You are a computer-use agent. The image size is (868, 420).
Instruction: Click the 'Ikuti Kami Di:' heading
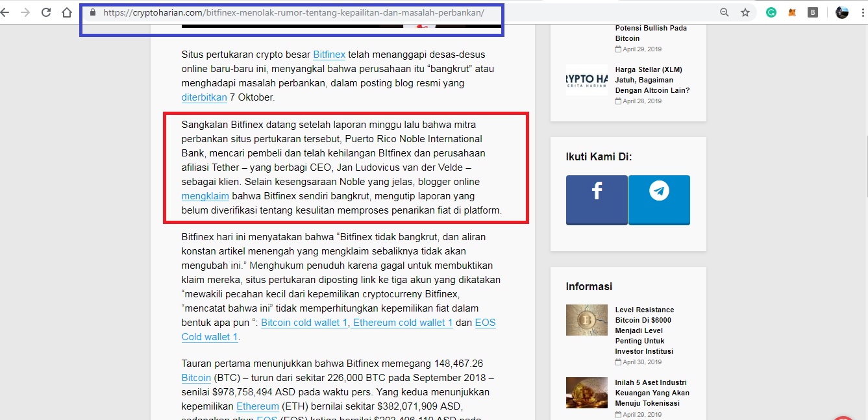pyautogui.click(x=599, y=156)
